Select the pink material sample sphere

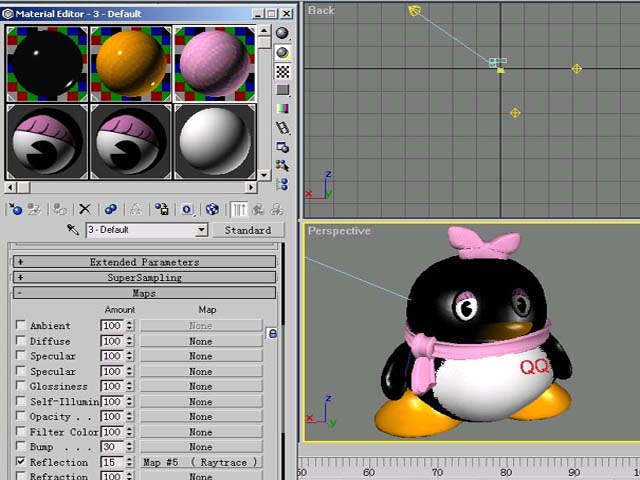tap(215, 64)
